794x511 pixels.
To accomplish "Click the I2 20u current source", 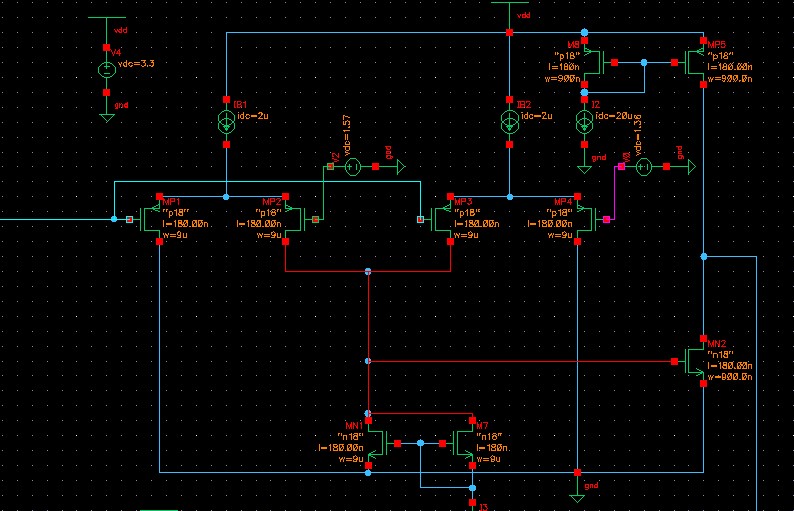I will tap(584, 122).
